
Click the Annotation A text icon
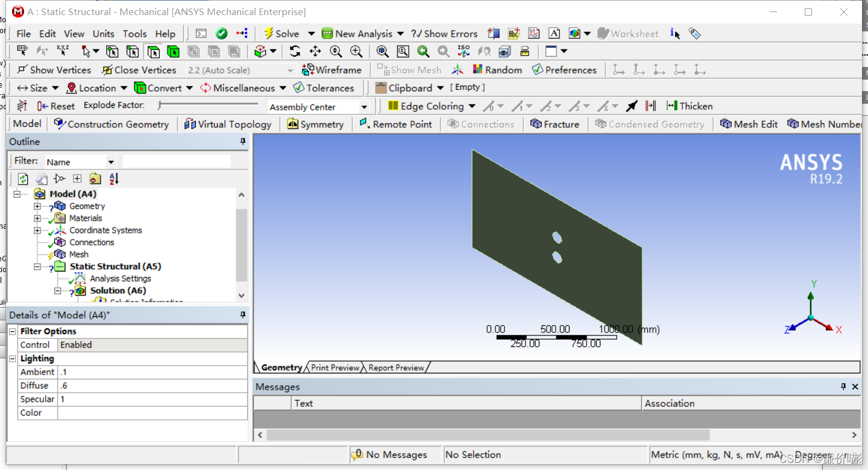point(555,34)
